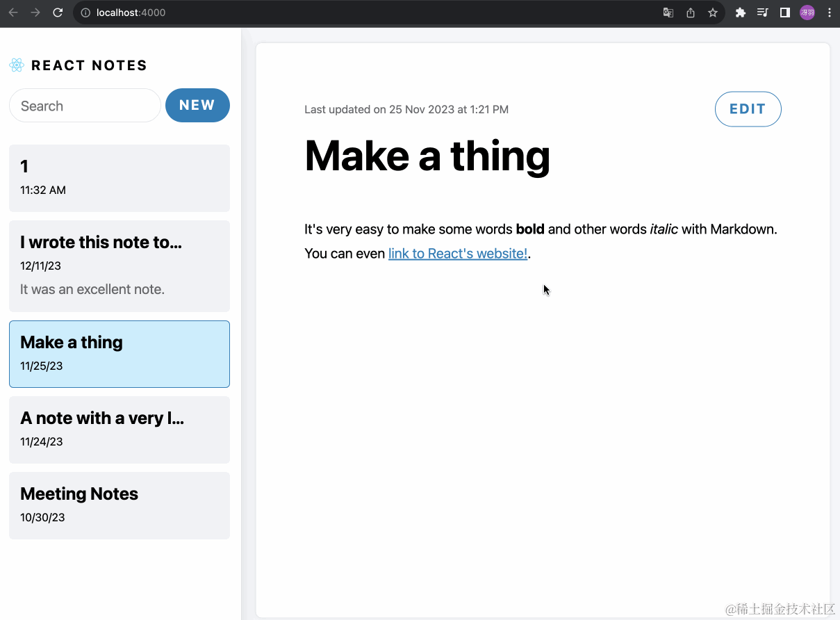Screen dimensions: 840x620
Task: Open the Meeting Notes note
Action: [x=119, y=505]
